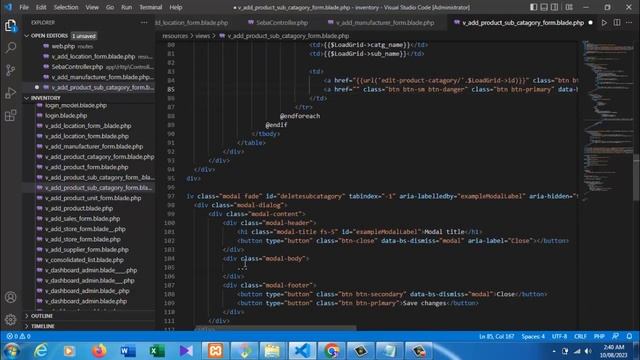Click the notifications bell in status bar

click(x=629, y=336)
